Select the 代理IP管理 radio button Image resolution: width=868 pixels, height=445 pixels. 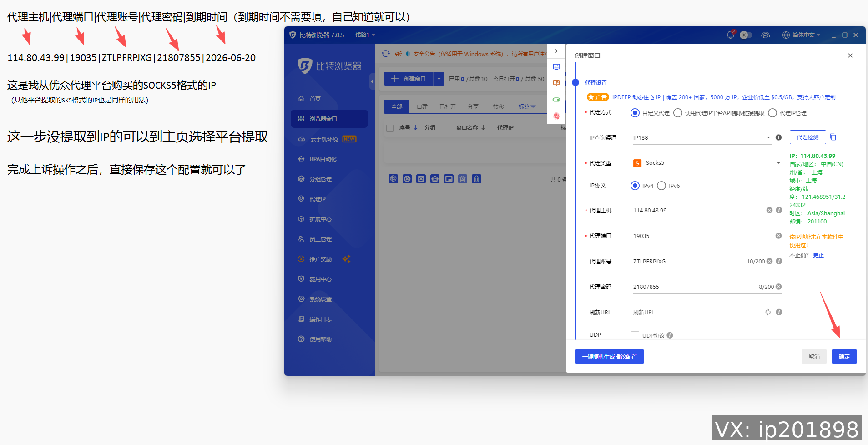(772, 113)
